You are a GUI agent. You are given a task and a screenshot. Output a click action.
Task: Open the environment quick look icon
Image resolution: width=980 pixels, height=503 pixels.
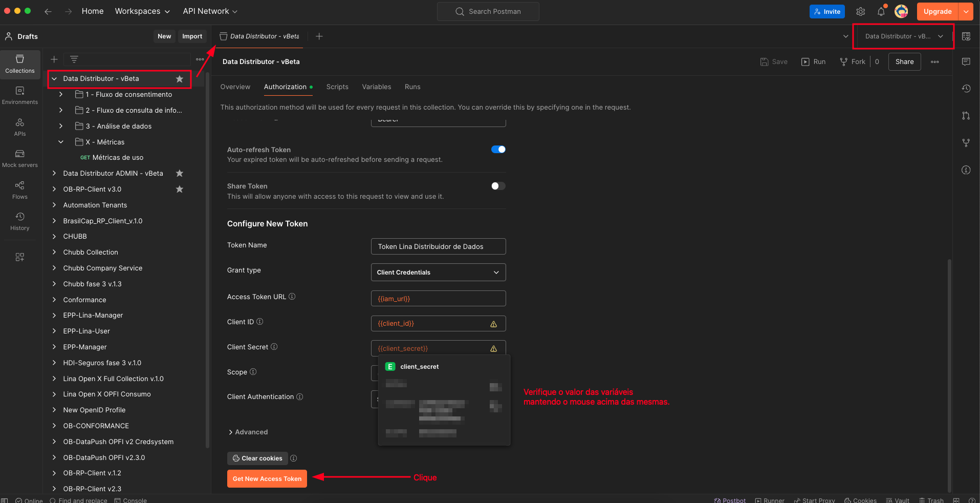(966, 36)
